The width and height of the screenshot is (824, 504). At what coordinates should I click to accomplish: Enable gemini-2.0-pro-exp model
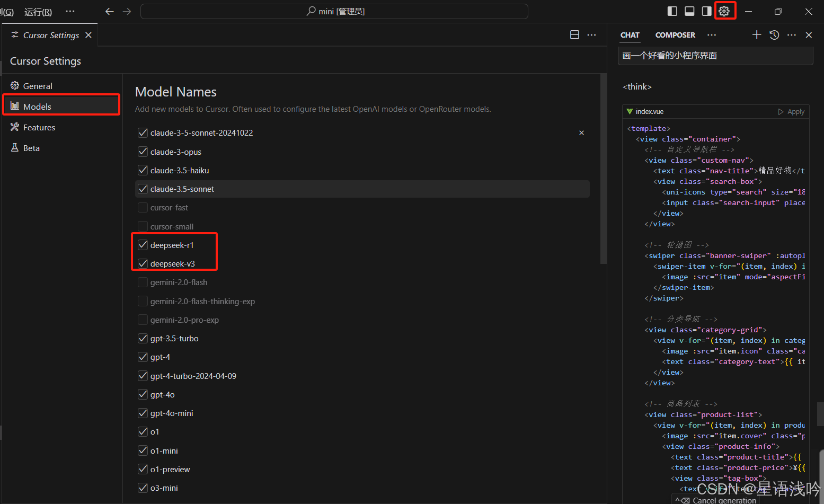coord(143,320)
